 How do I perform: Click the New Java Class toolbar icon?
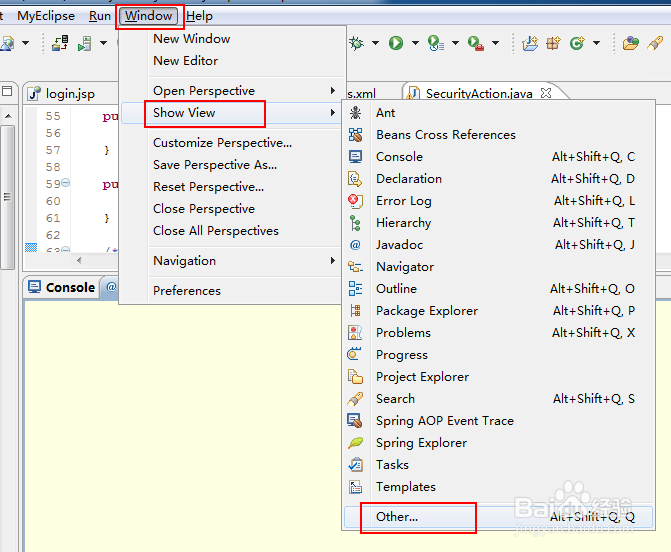tap(577, 43)
